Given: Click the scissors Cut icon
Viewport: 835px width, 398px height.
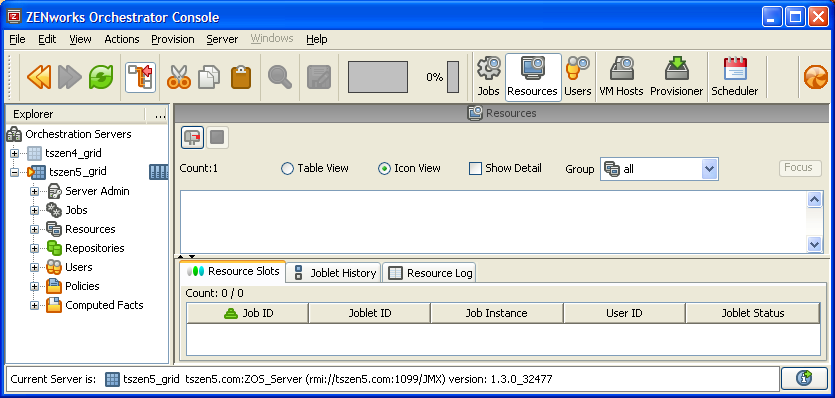Looking at the screenshot, I should point(178,78).
